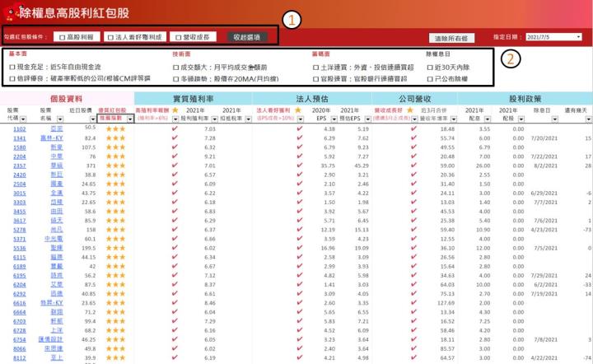Click the 收起選項 collapse options button

tap(247, 37)
